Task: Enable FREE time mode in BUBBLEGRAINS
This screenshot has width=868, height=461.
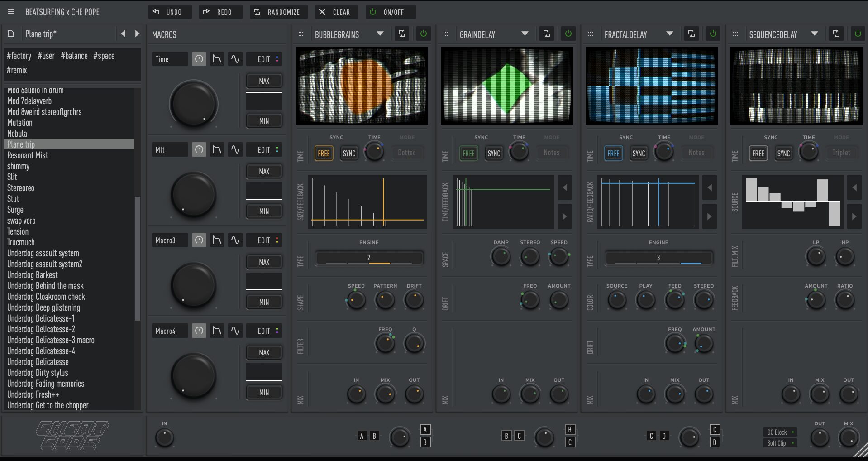Action: pos(324,153)
